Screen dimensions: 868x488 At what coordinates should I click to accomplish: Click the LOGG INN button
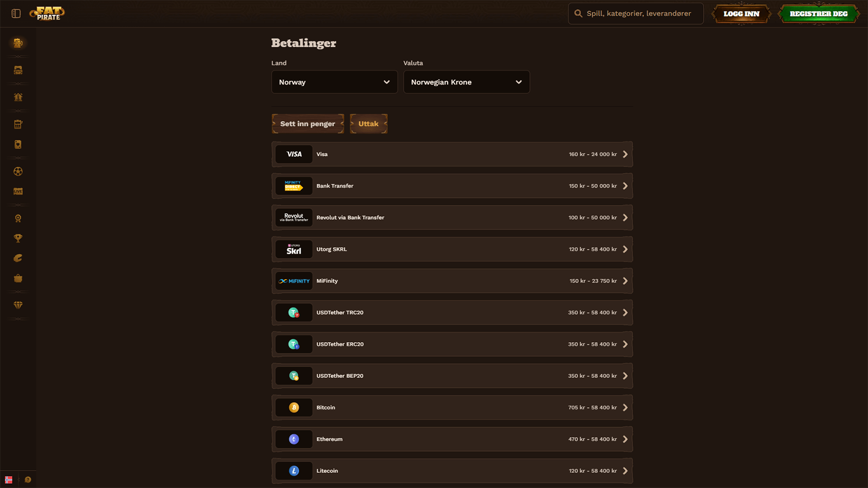(741, 14)
